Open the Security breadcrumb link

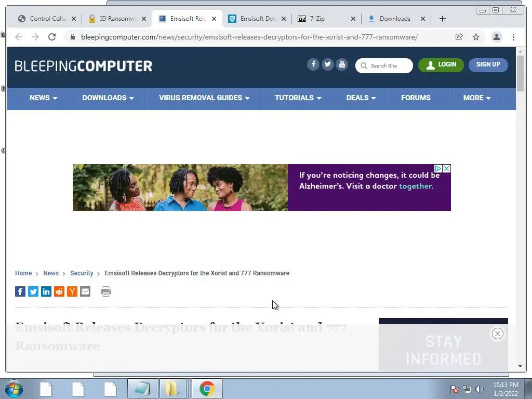click(x=82, y=273)
